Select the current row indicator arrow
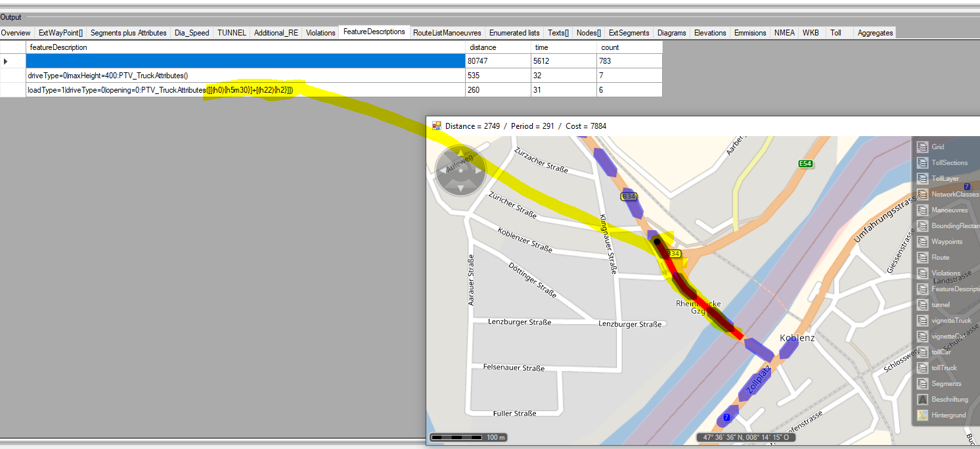Image resolution: width=980 pixels, height=449 pixels. 7,61
